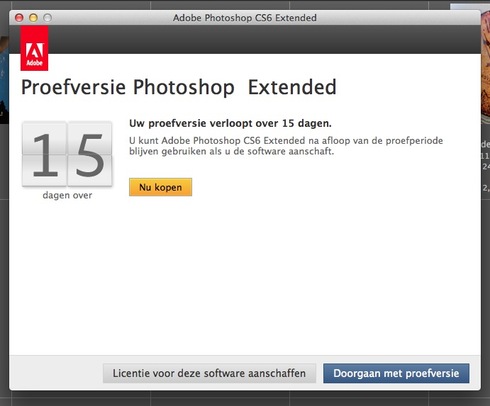Click text 'Uw proefversie verloopt over 15 dagen.'
Image resolution: width=490 pixels, height=406 pixels.
click(x=230, y=123)
